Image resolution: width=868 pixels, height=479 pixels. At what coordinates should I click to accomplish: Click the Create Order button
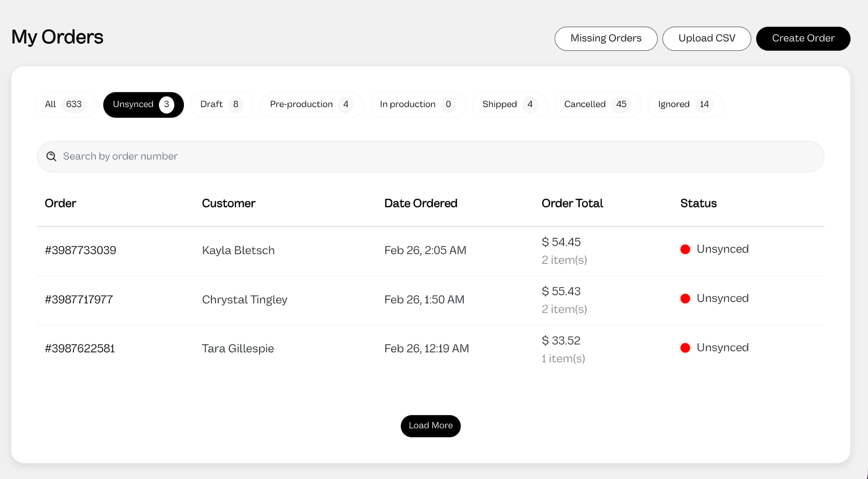[x=803, y=39]
